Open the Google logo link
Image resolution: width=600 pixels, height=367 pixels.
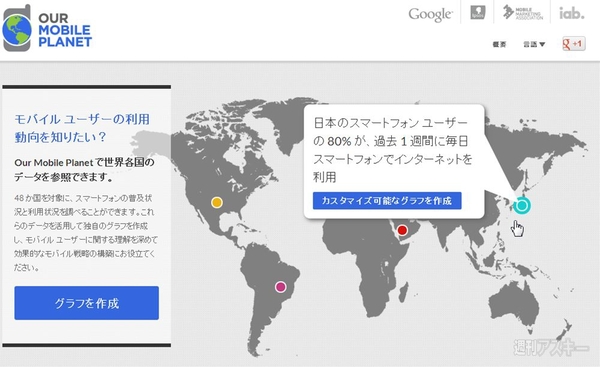tap(430, 14)
